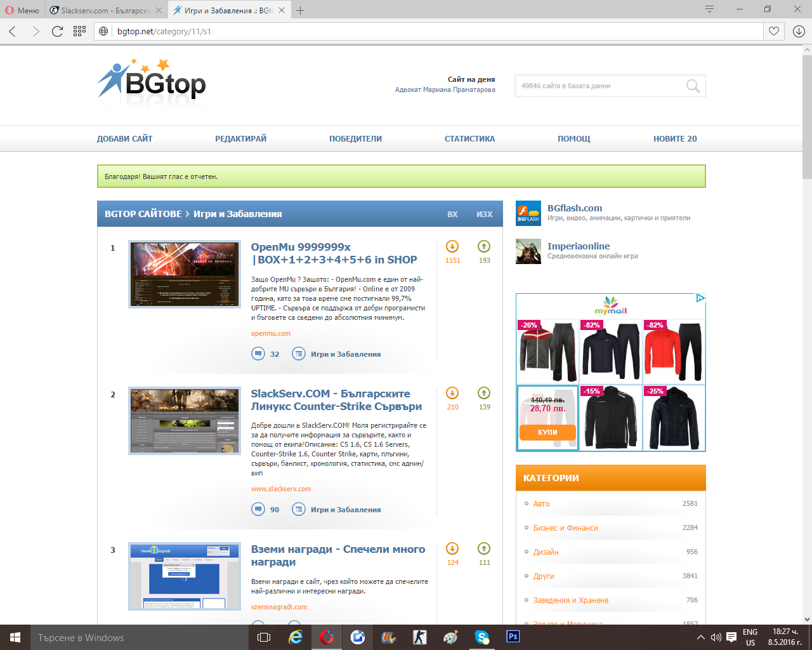
Task: Select the Игри и Забавления browser tab
Action: [x=229, y=10]
